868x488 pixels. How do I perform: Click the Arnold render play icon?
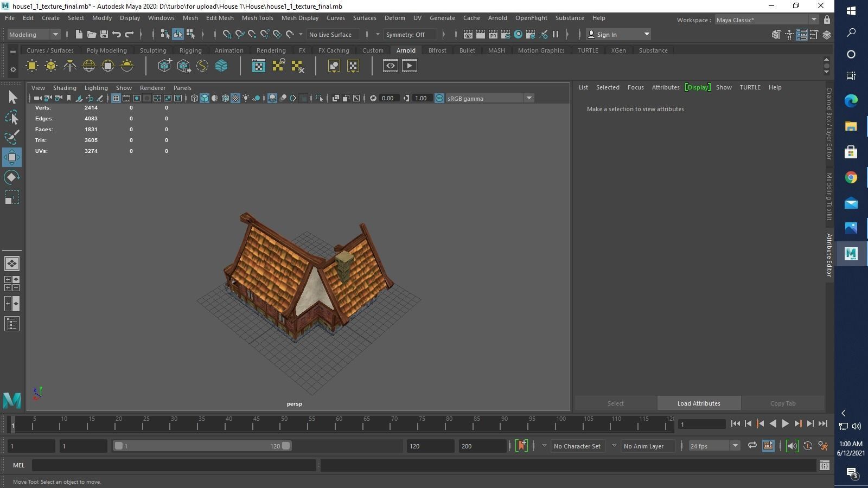(410, 66)
